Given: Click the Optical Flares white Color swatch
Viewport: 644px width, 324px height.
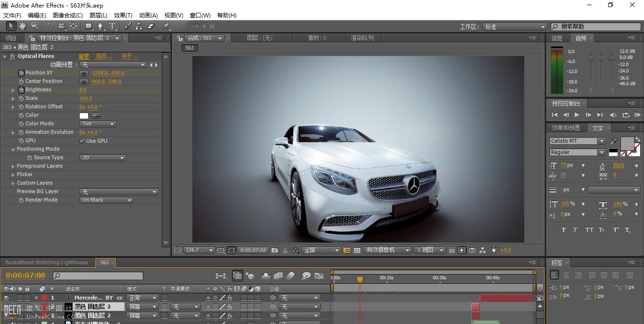Looking at the screenshot, I should point(84,115).
